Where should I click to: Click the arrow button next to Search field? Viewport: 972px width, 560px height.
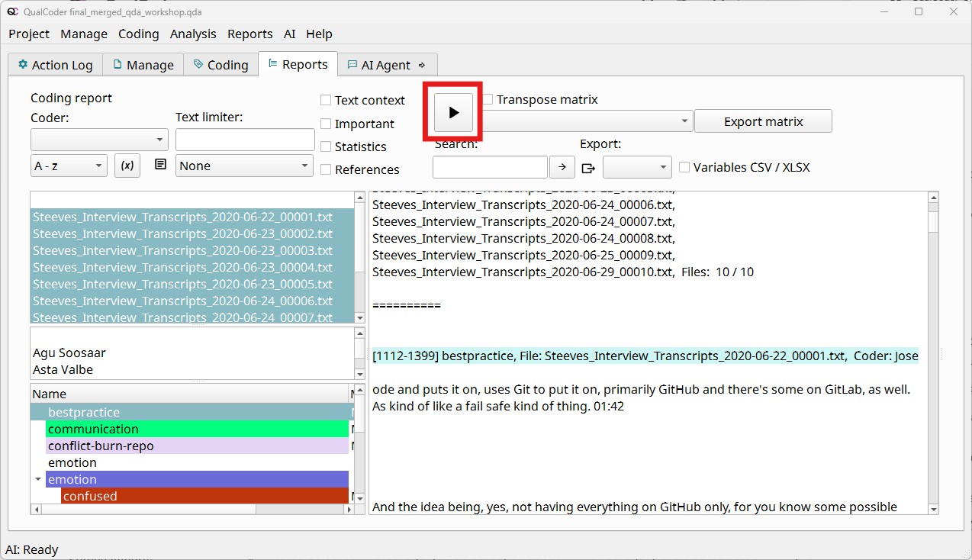click(x=562, y=167)
